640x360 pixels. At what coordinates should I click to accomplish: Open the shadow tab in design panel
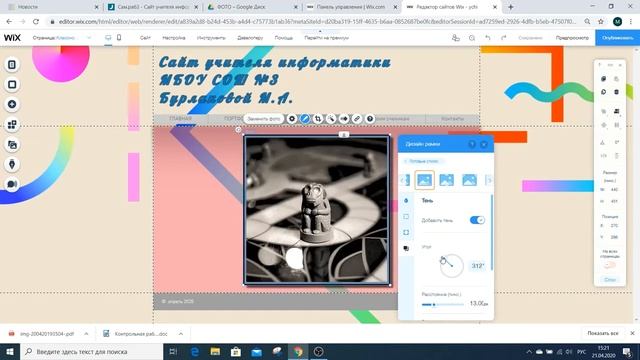click(406, 248)
